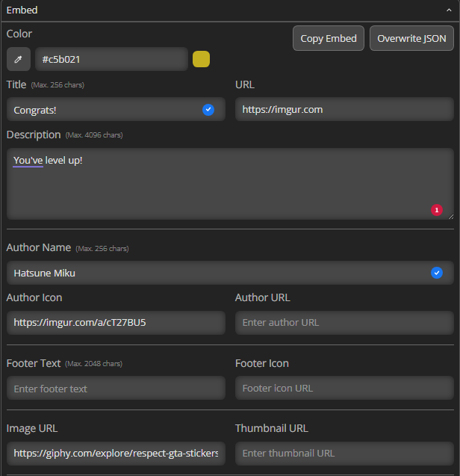This screenshot has height=476, width=460.
Task: Click the red error badge in Description
Action: [437, 210]
